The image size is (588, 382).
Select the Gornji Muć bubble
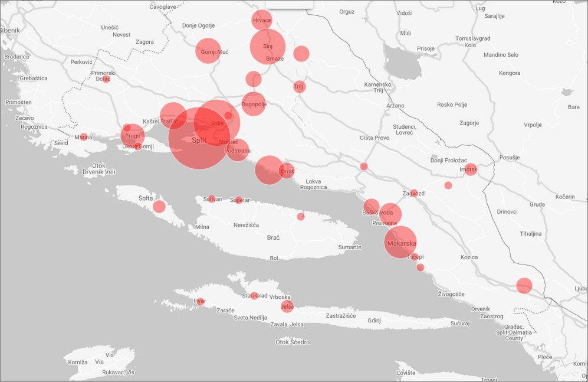point(208,51)
